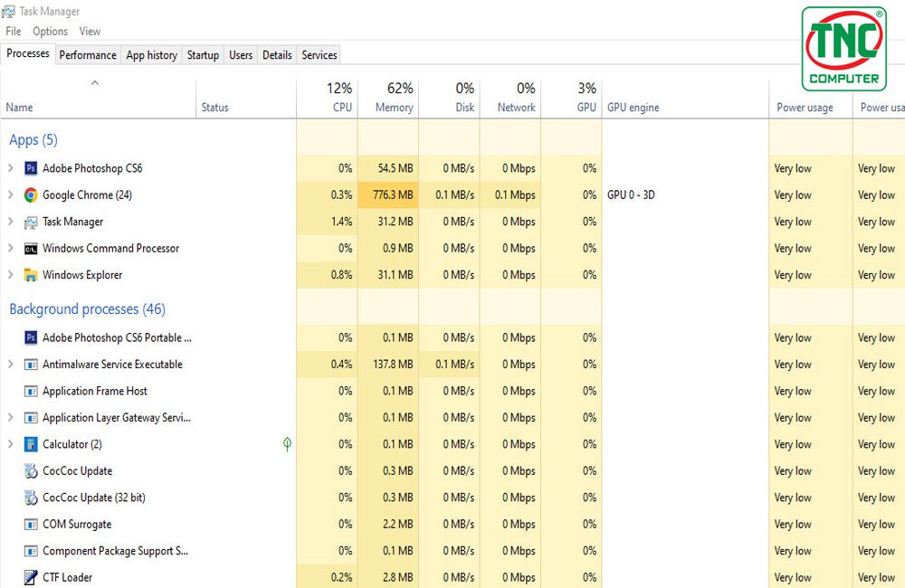The height and width of the screenshot is (588, 905).
Task: Open the File menu
Action: 14,31
